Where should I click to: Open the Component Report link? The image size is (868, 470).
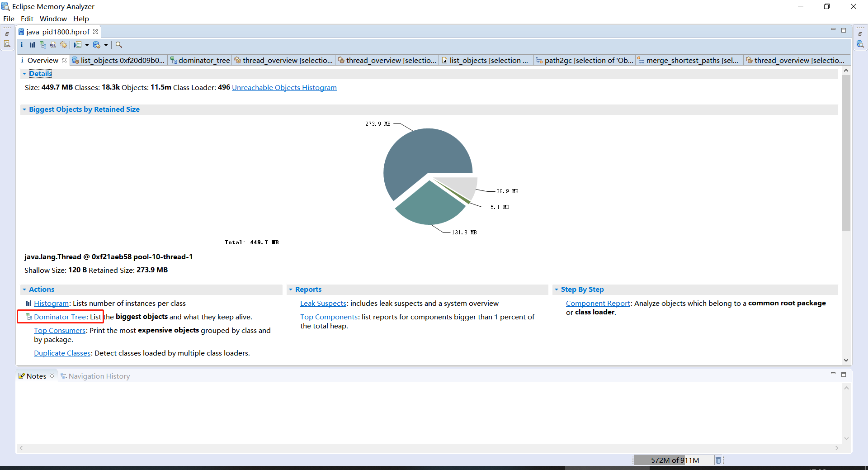click(x=598, y=303)
